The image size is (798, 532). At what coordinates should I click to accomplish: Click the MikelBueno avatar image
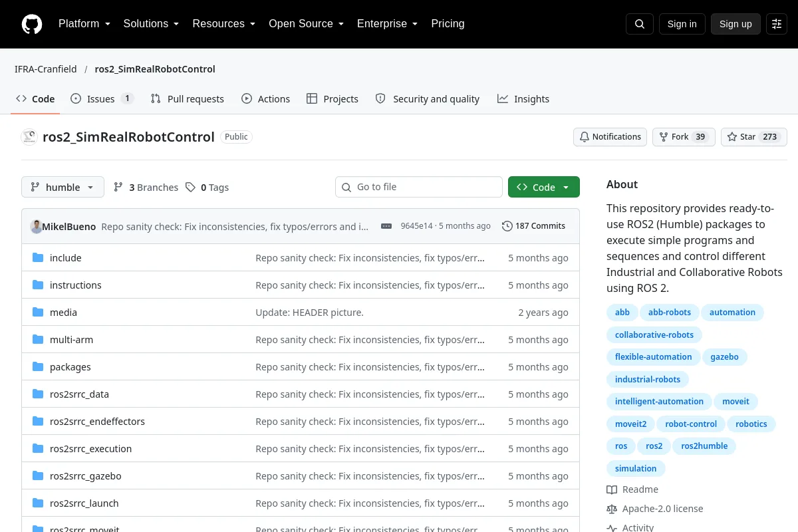[37, 226]
